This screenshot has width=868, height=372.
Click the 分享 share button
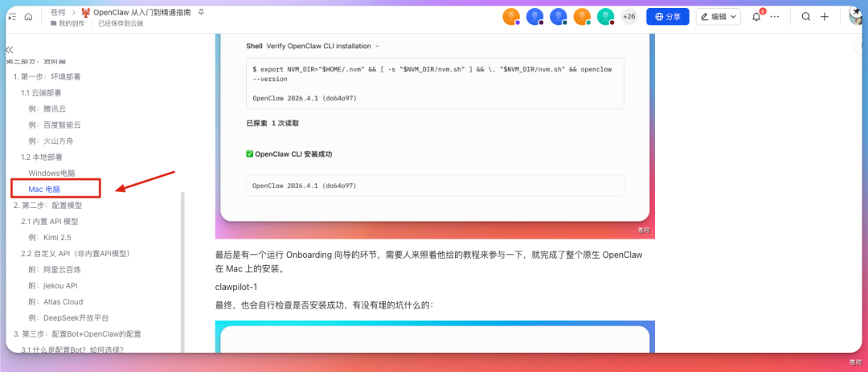click(668, 17)
